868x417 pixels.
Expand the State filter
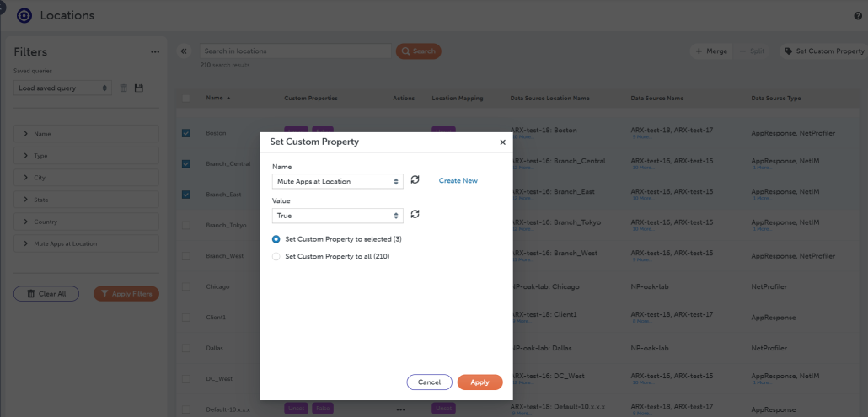click(x=86, y=200)
